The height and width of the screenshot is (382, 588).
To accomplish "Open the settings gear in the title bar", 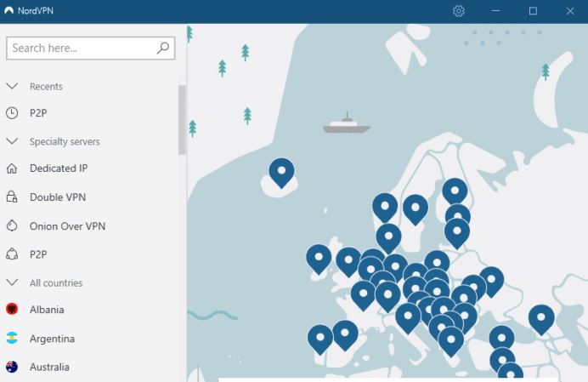I will tap(458, 11).
